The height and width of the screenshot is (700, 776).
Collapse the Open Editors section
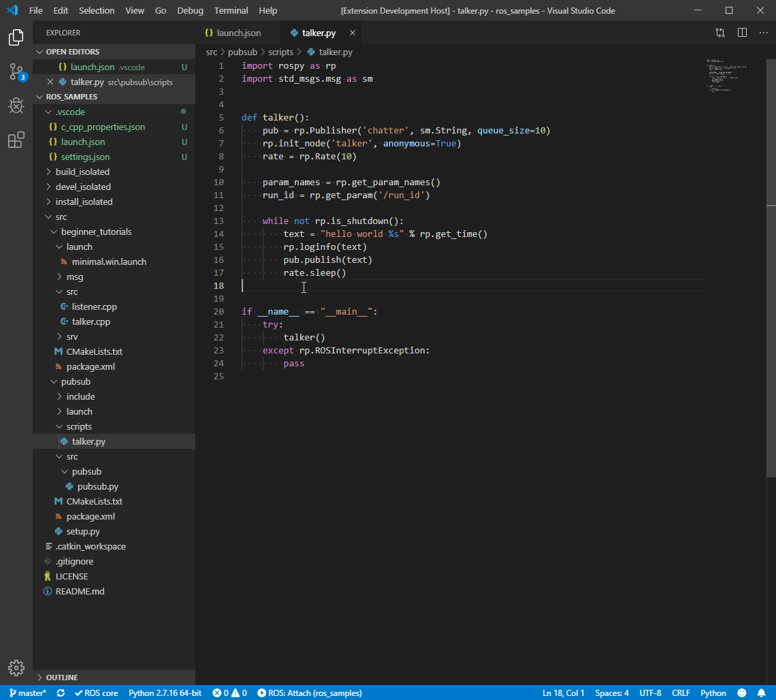pos(114,52)
